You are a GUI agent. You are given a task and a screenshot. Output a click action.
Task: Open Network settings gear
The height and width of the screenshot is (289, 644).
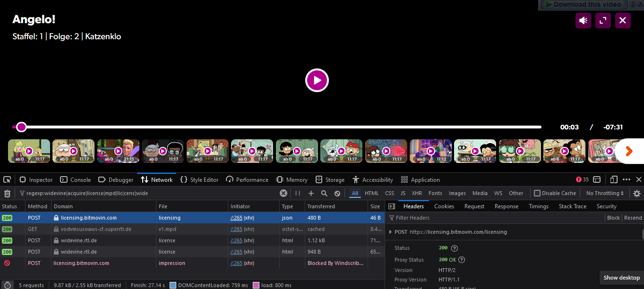click(637, 193)
